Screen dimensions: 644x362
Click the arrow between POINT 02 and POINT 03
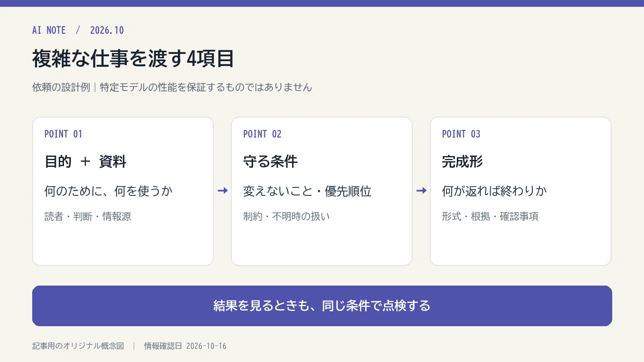[421, 191]
